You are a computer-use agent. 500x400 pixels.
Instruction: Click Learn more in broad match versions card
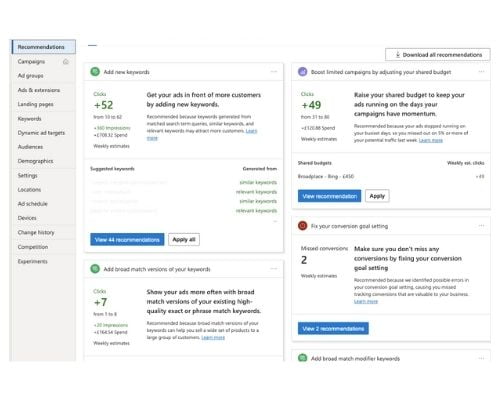tap(213, 337)
